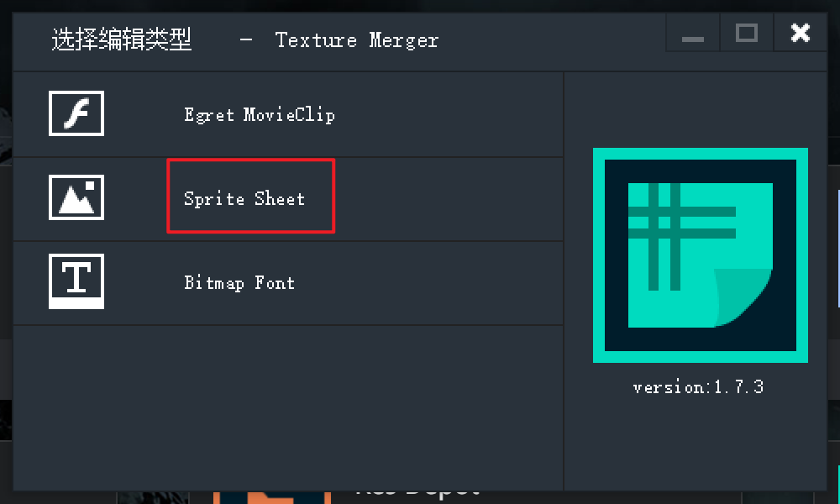Click the version:1.7.3 text

click(x=698, y=386)
